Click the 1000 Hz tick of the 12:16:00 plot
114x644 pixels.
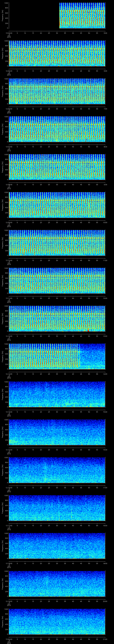tap(6, 458)
